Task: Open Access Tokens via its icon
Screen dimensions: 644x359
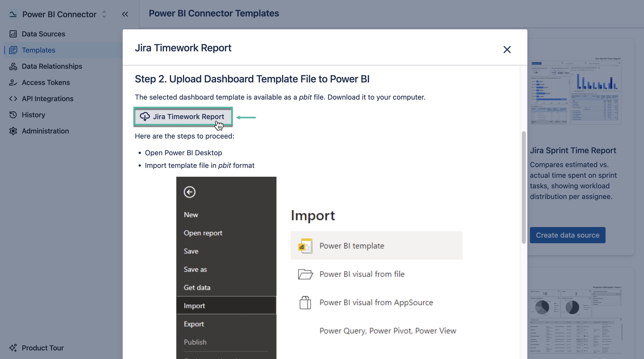Action: 13,82
